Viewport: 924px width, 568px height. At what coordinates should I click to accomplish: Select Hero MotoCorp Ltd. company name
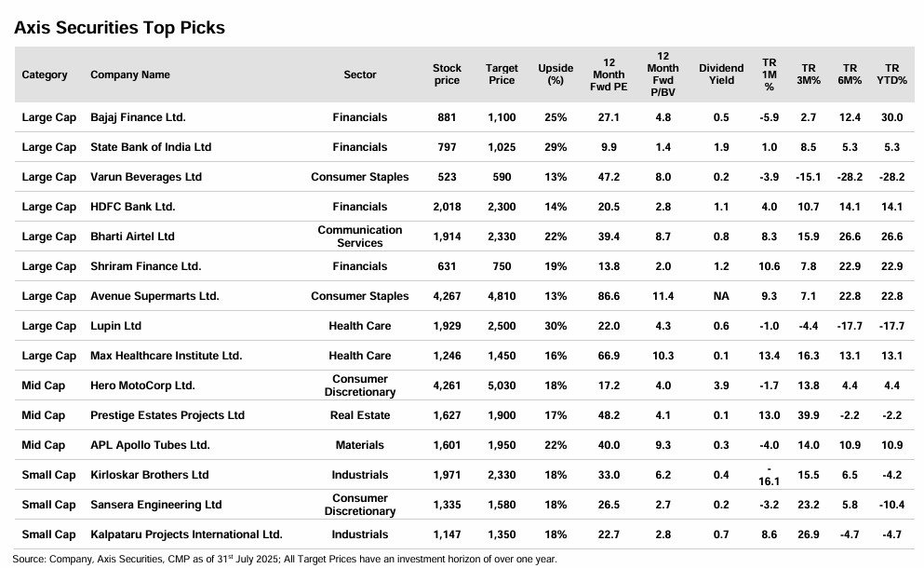click(142, 385)
